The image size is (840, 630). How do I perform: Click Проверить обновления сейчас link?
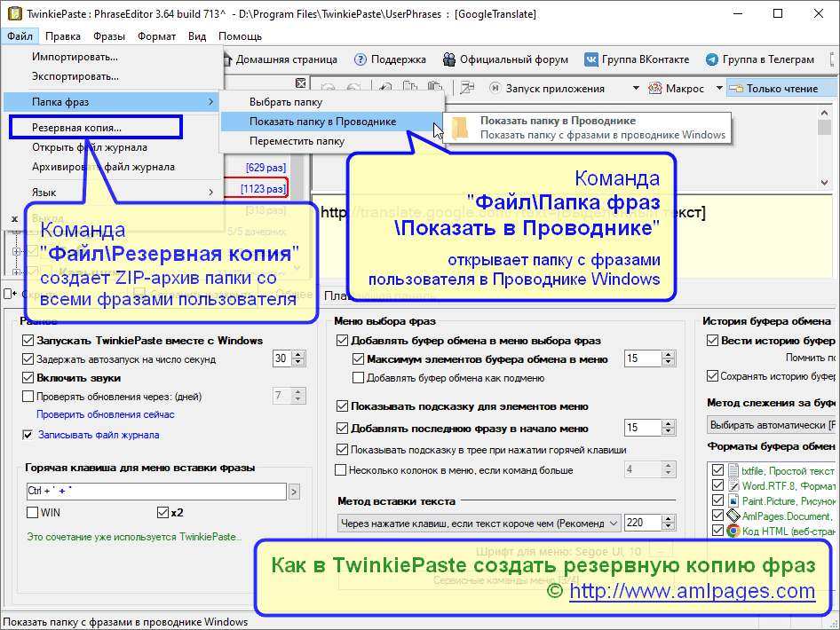pos(106,414)
